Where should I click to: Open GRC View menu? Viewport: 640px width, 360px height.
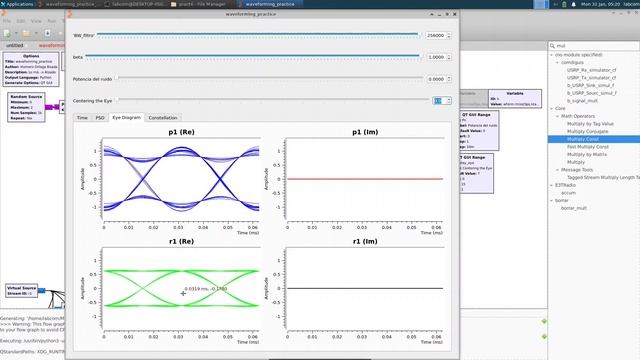tap(36, 21)
